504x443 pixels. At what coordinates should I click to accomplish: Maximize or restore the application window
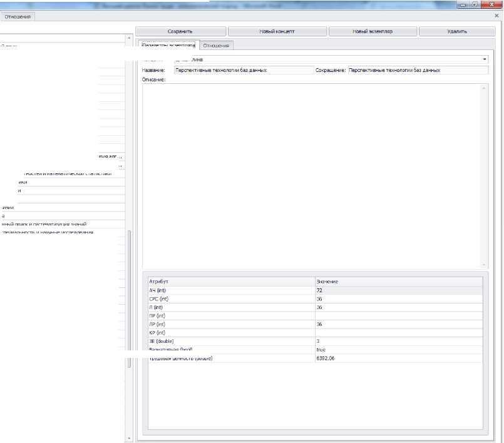[x=475, y=4]
